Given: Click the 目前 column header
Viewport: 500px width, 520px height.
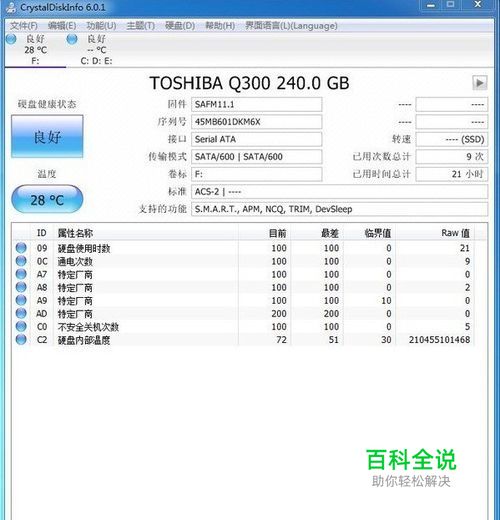Looking at the screenshot, I should click(265, 233).
